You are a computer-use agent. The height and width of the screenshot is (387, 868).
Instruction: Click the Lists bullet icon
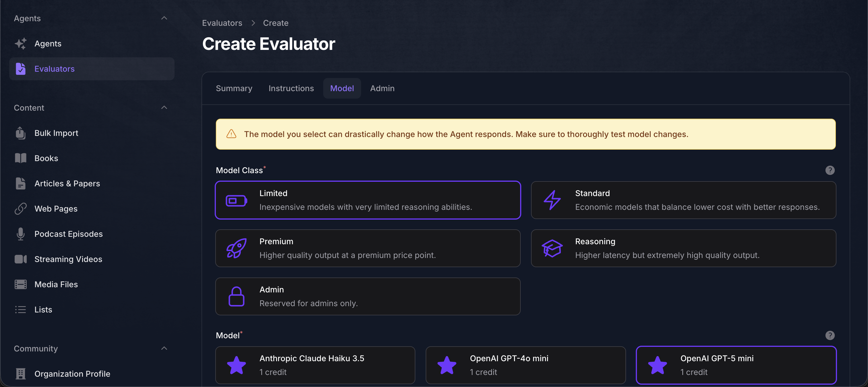[21, 310]
